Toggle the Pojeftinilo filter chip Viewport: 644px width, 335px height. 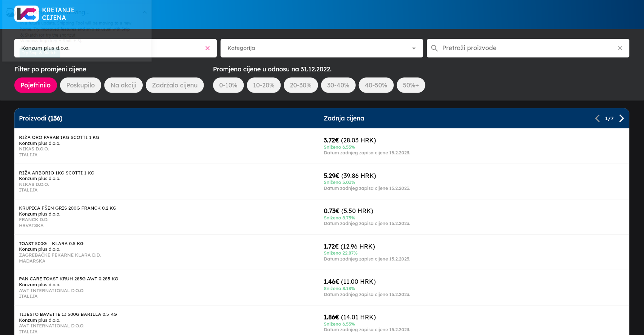tap(35, 85)
